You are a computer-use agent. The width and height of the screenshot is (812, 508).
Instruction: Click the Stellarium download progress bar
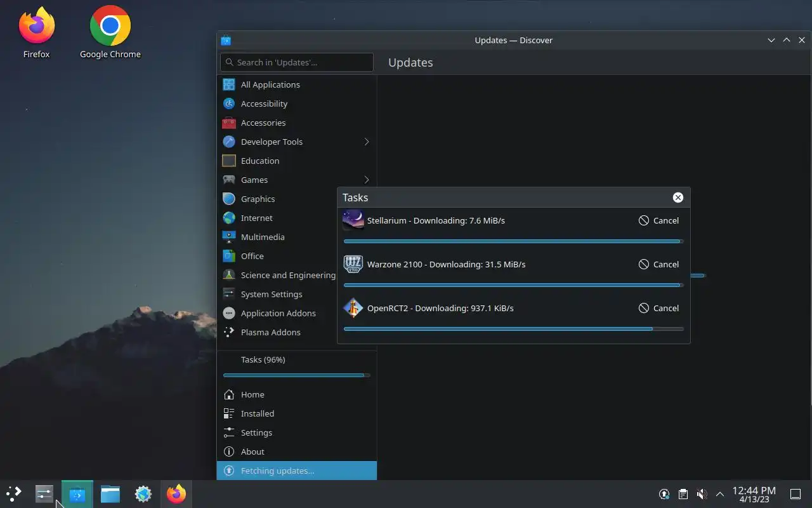point(513,241)
